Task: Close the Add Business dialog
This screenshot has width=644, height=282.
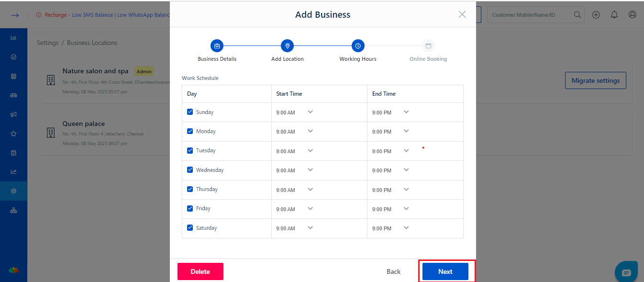Action: pos(462,14)
